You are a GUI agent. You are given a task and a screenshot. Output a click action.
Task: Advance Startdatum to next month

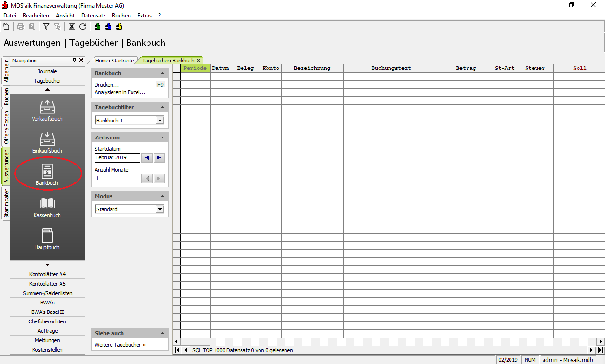tap(159, 158)
